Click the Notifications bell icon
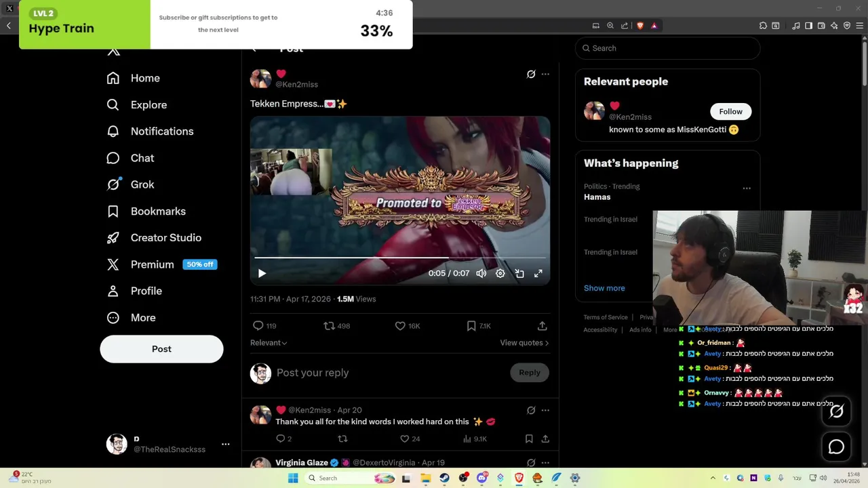The height and width of the screenshot is (488, 868). tap(113, 131)
